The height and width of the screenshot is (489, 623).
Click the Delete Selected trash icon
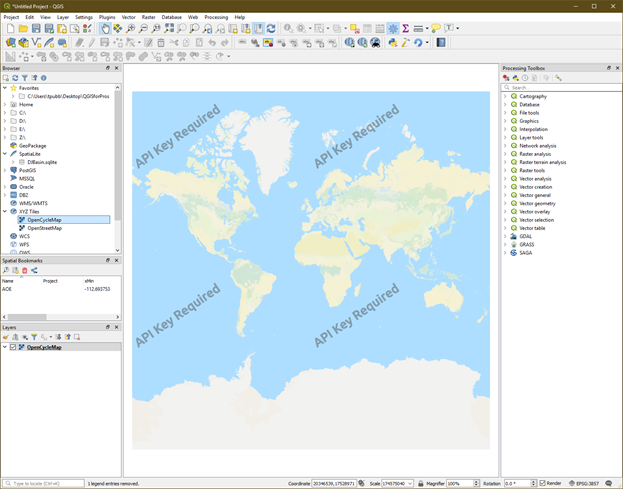(x=161, y=43)
